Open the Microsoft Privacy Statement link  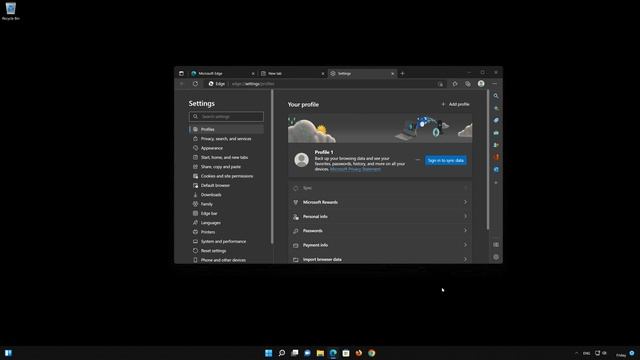(x=355, y=169)
